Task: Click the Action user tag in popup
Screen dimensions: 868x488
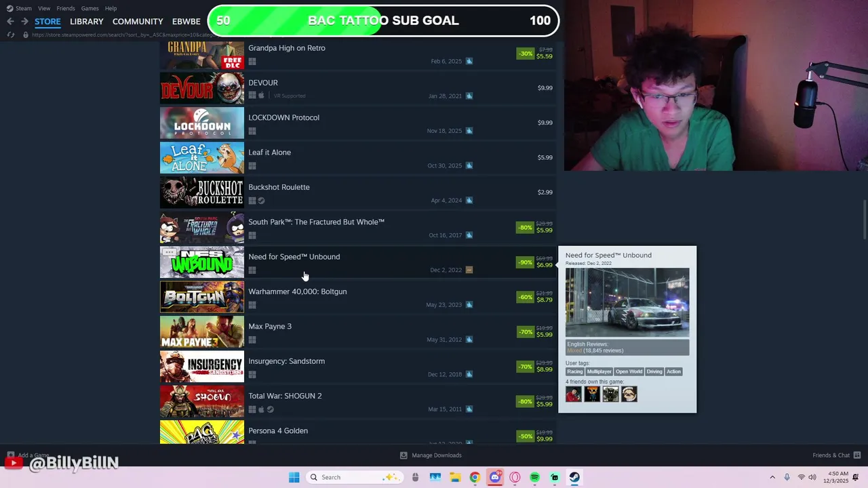Action: (673, 371)
